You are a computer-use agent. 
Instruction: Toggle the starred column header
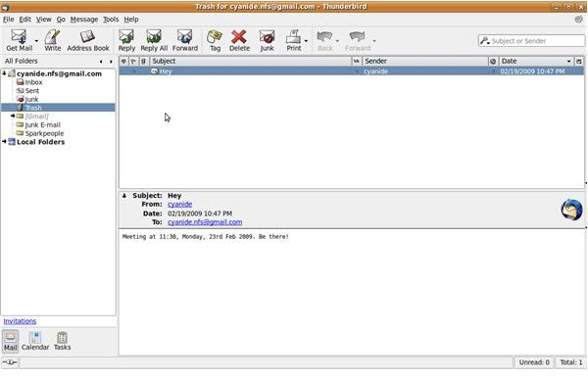[133, 61]
